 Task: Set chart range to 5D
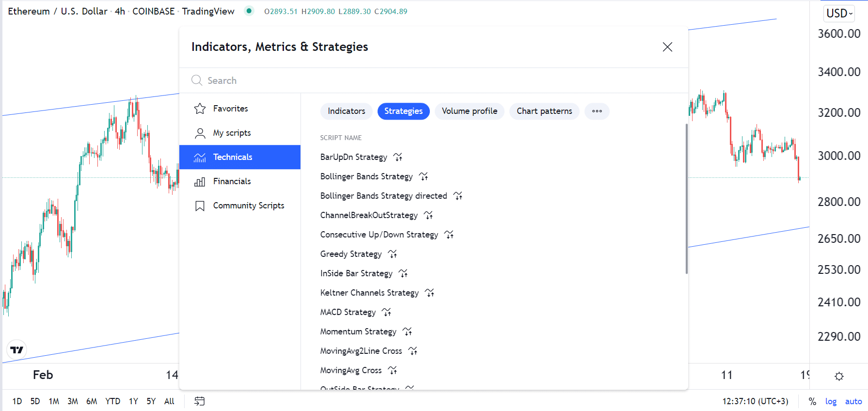point(35,401)
